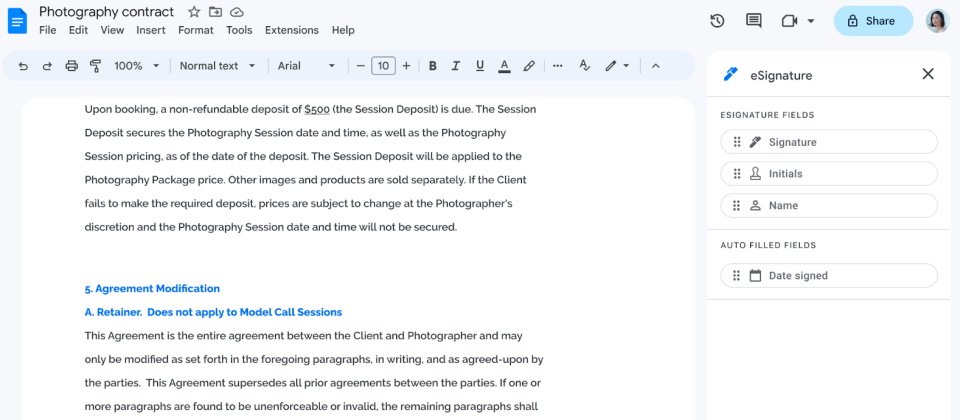960x420 pixels.
Task: Open the comments panel icon
Action: point(753,21)
